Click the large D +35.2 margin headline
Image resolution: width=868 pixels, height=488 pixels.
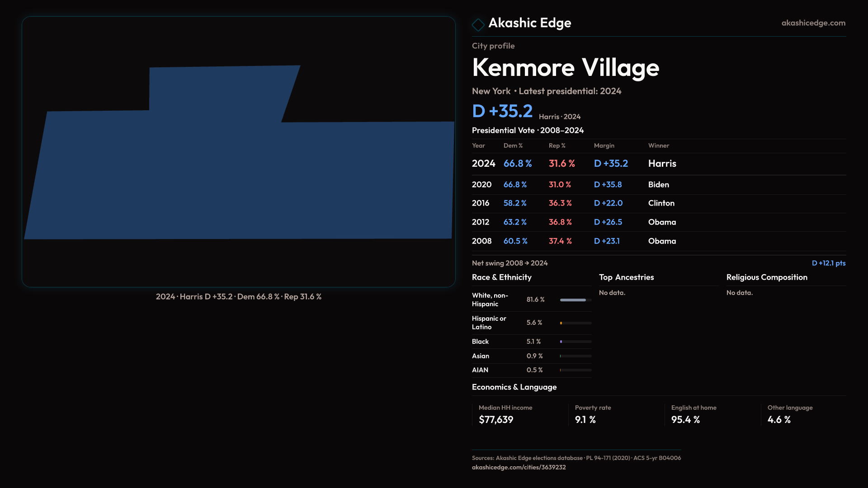coord(502,111)
